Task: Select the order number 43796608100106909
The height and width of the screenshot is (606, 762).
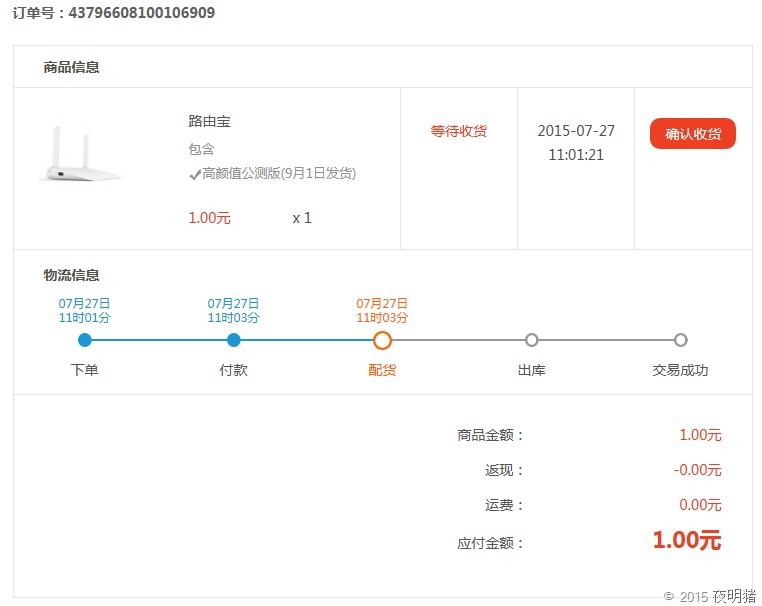Action: coord(141,13)
